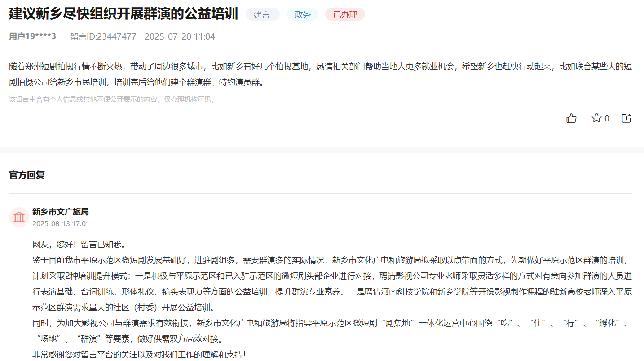Image resolution: width=644 pixels, height=361 pixels.
Task: Click the 已办理 status badge
Action: [x=344, y=14]
